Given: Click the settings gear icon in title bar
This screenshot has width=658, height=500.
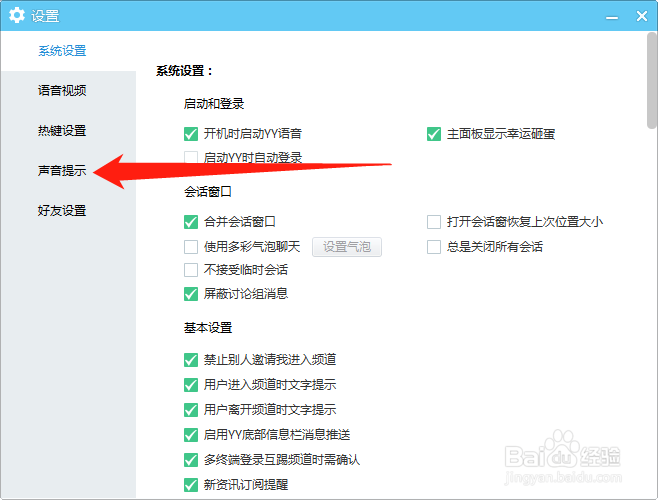Looking at the screenshot, I should (17, 16).
